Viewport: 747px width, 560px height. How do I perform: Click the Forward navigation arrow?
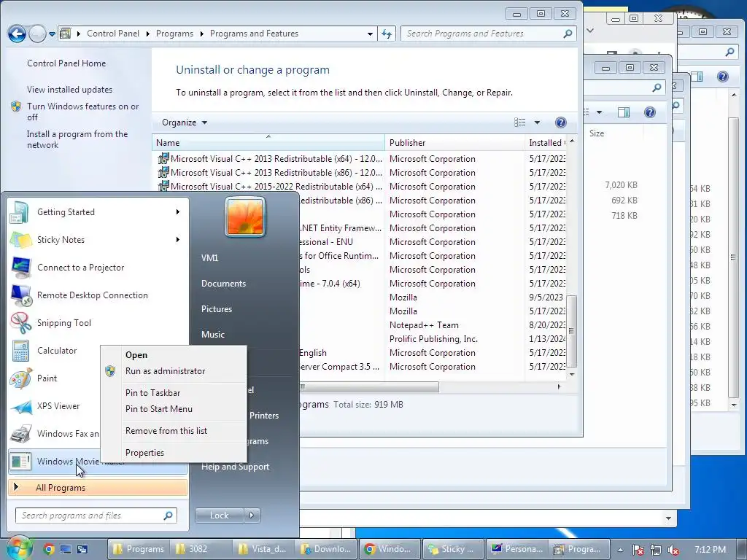tap(37, 34)
